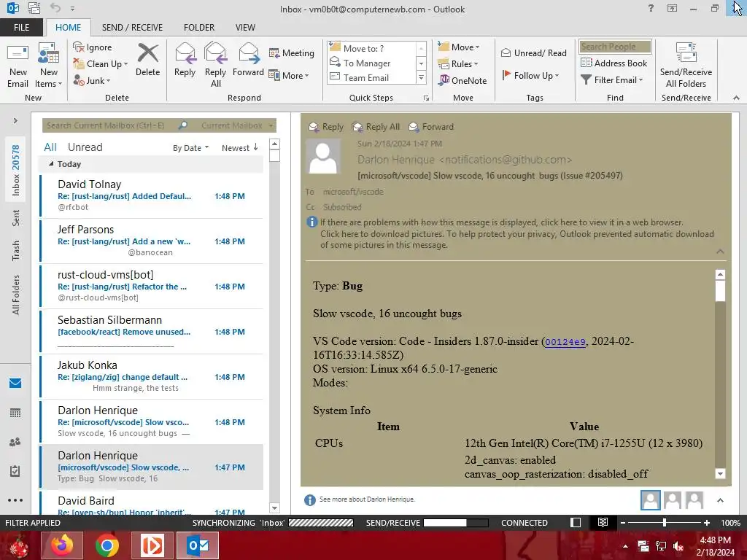Click Send/Receive All Folders
This screenshot has height=560, width=747.
click(x=686, y=65)
